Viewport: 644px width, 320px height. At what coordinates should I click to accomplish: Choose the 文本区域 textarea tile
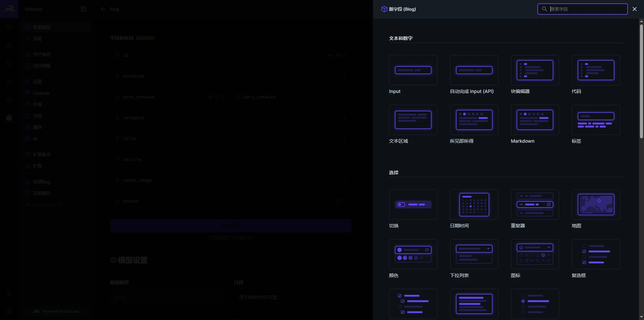(x=413, y=120)
